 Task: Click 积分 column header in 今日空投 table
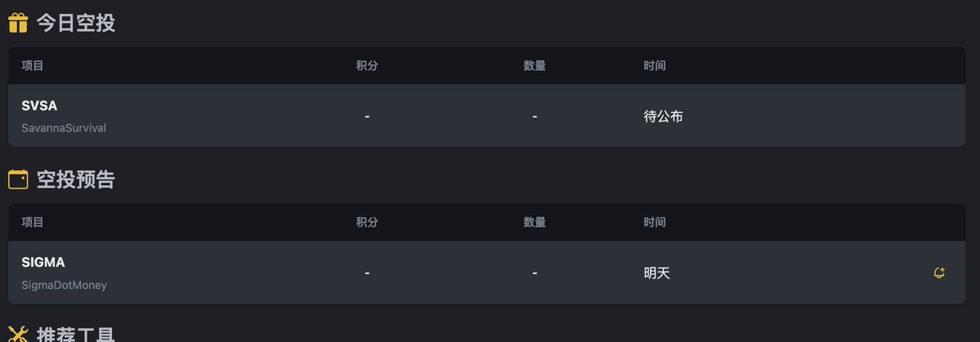[x=367, y=66]
